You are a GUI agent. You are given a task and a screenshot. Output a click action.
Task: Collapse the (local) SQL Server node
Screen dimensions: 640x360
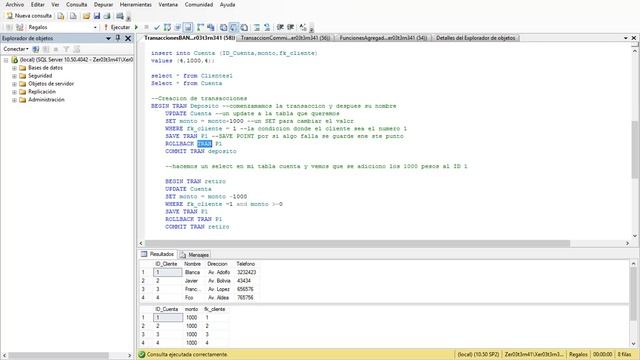[6, 60]
